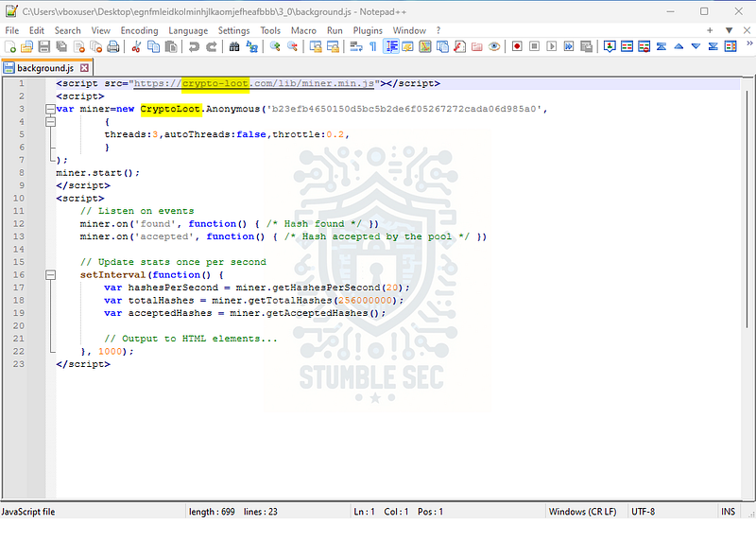Open the Edit menu
The image size is (756, 541).
click(x=37, y=30)
